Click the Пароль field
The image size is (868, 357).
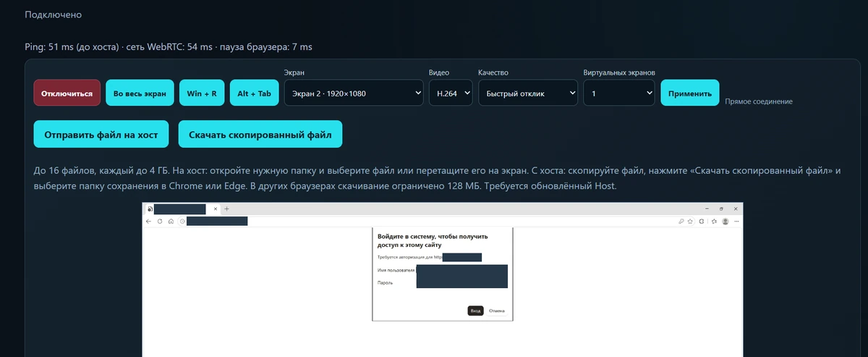point(461,282)
